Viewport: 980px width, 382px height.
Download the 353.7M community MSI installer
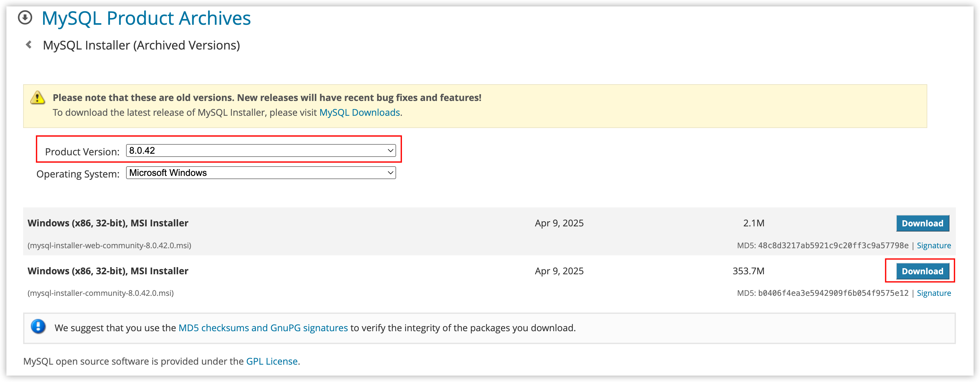click(x=922, y=271)
